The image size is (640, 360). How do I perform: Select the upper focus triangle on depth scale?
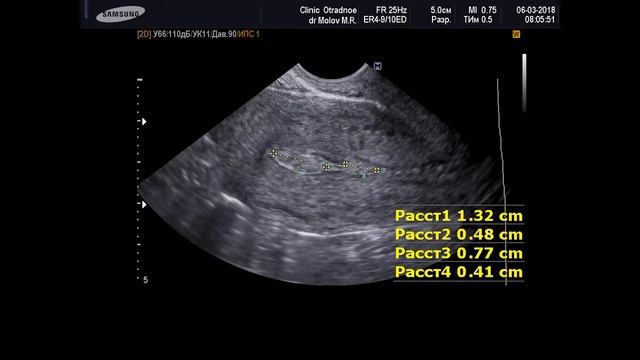[144, 121]
